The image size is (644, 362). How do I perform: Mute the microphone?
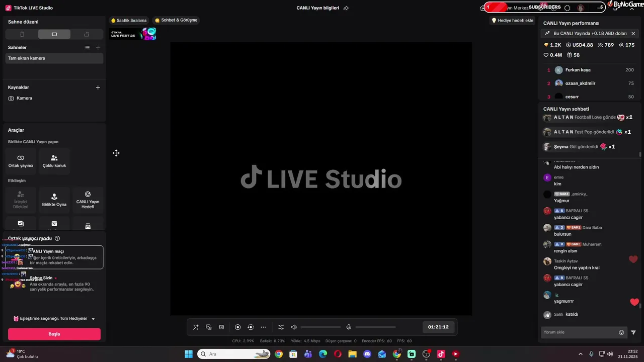click(349, 327)
